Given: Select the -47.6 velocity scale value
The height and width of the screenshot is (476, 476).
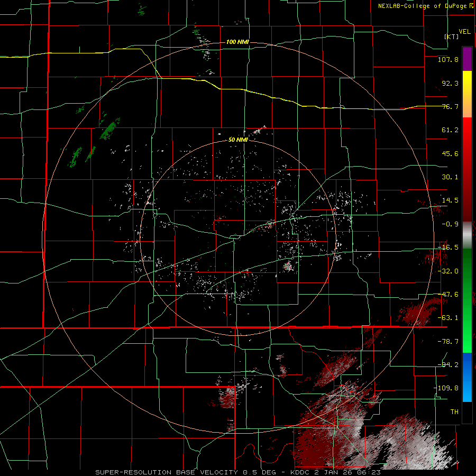Looking at the screenshot, I should (x=448, y=295).
